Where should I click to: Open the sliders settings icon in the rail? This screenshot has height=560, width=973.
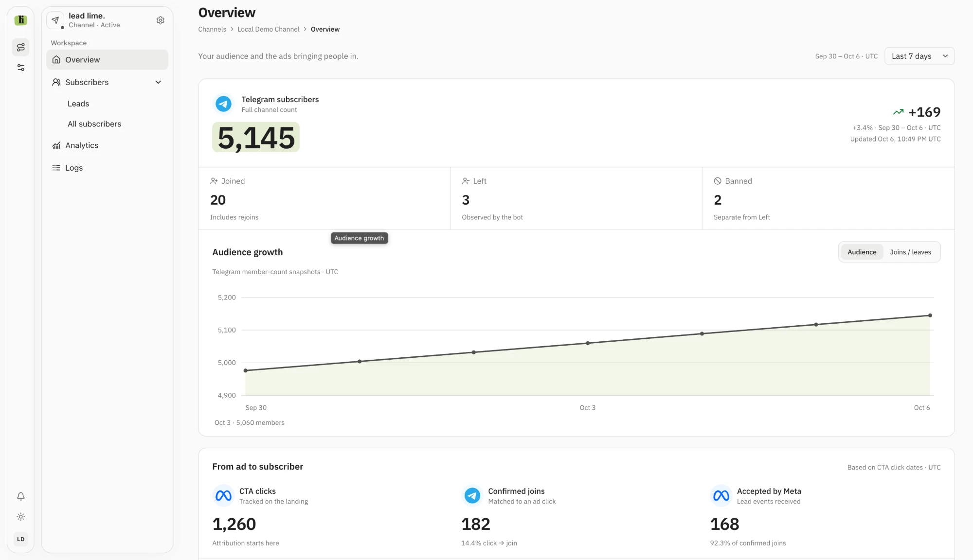coord(20,68)
